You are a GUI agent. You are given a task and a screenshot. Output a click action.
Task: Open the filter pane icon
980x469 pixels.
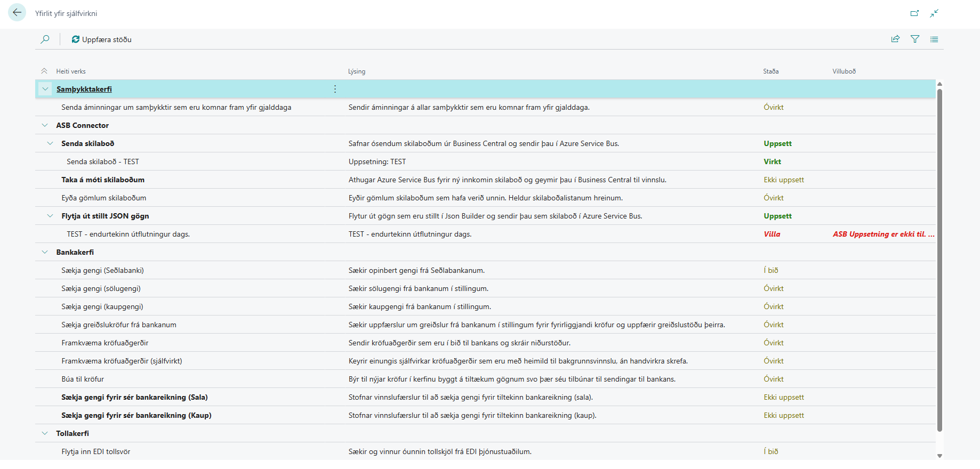pos(915,39)
